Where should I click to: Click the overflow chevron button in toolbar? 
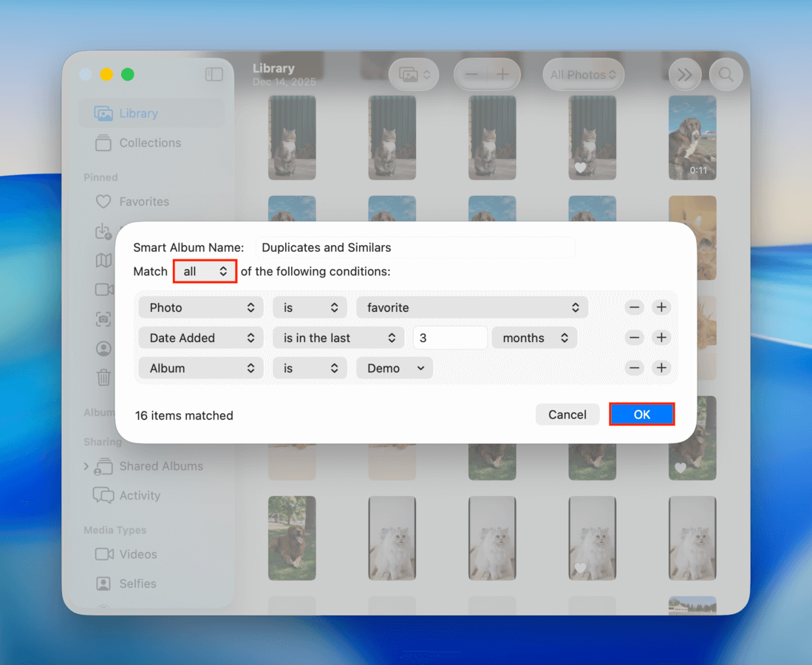684,74
